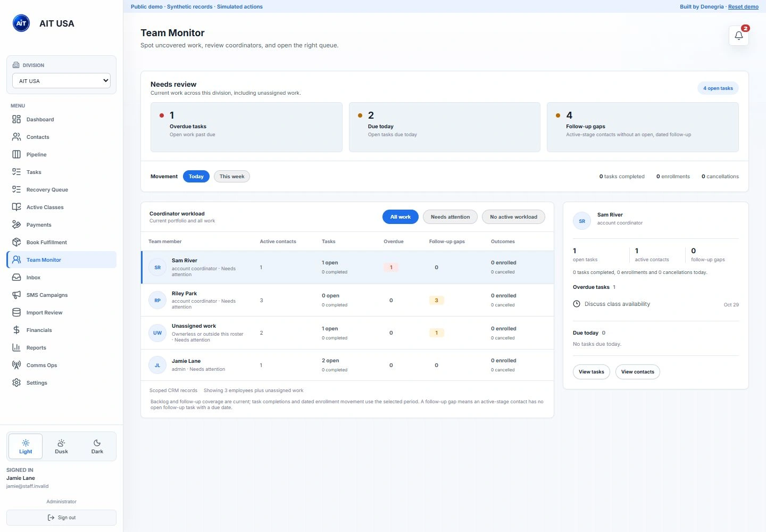Screen dimensions: 766x532
Task: Click the Book Fulfillment box icon
Action: pos(16,242)
